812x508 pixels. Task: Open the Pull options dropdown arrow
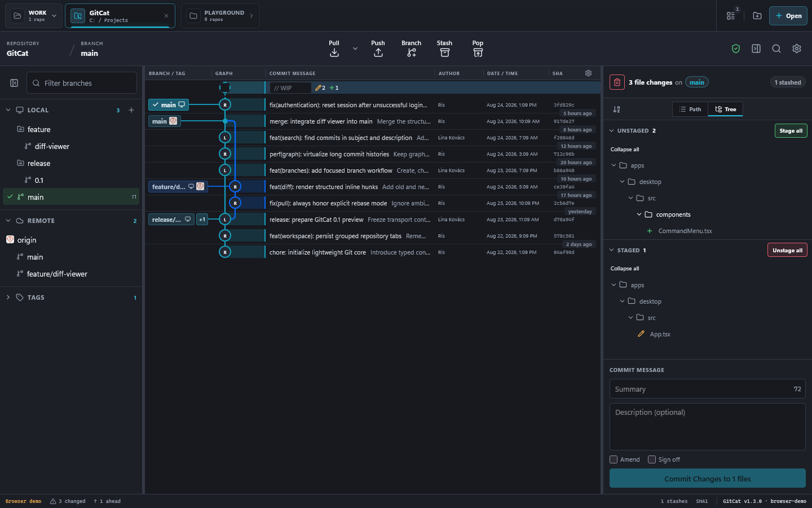point(355,49)
